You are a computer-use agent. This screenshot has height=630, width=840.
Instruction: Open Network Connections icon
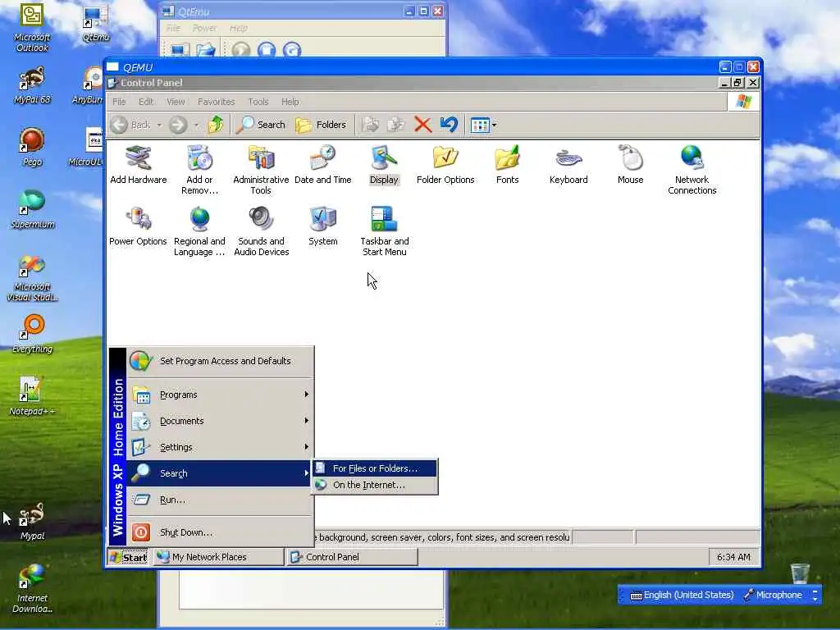click(x=692, y=169)
